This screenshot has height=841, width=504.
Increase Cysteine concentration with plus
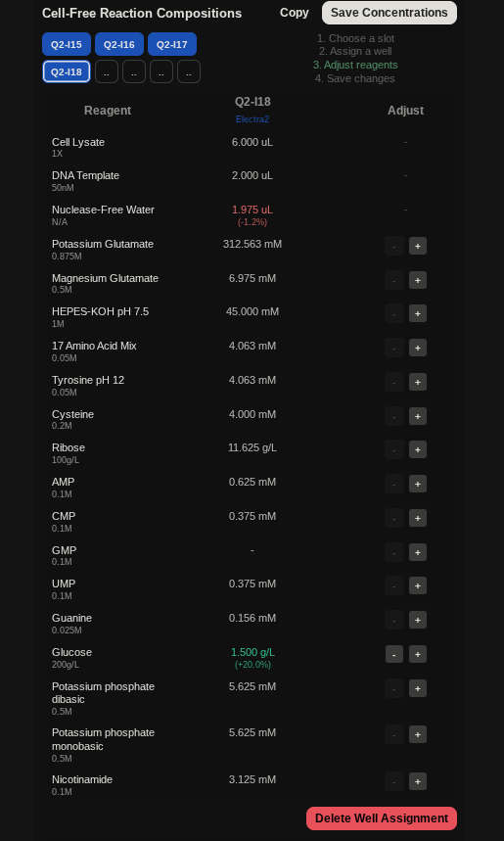(418, 416)
